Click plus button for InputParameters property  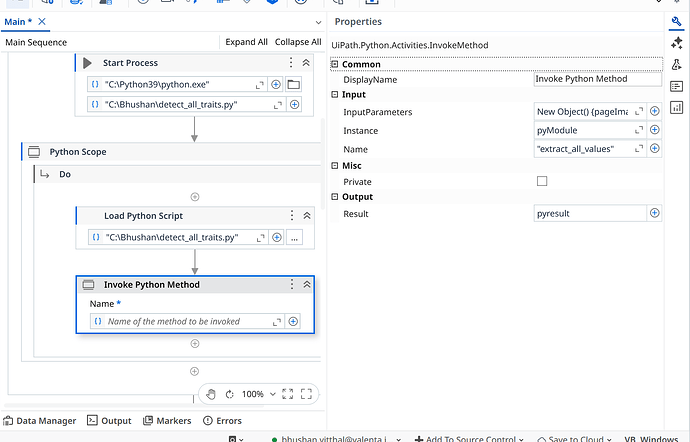tap(655, 111)
